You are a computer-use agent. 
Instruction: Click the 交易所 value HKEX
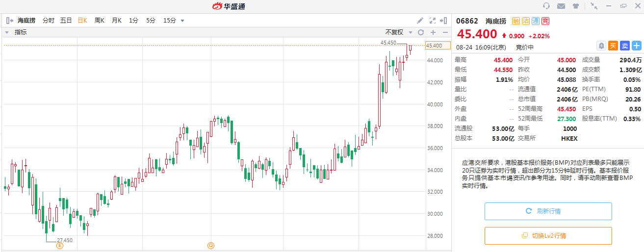coord(569,138)
